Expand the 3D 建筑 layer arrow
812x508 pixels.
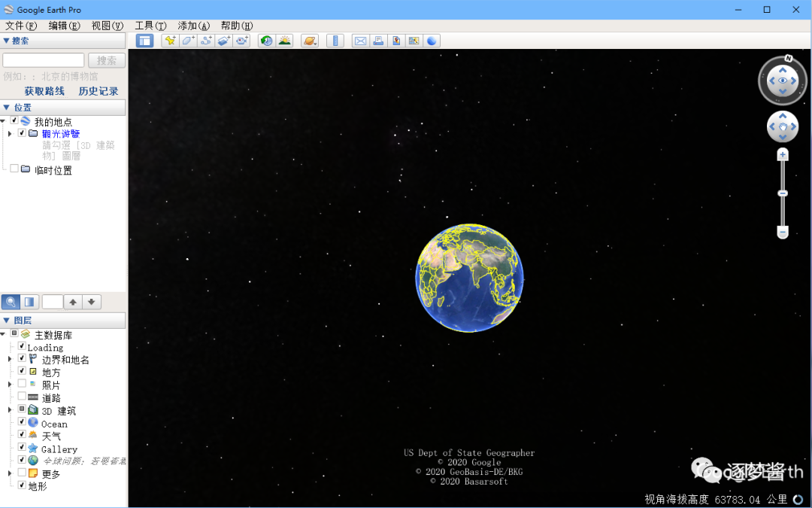9,409
